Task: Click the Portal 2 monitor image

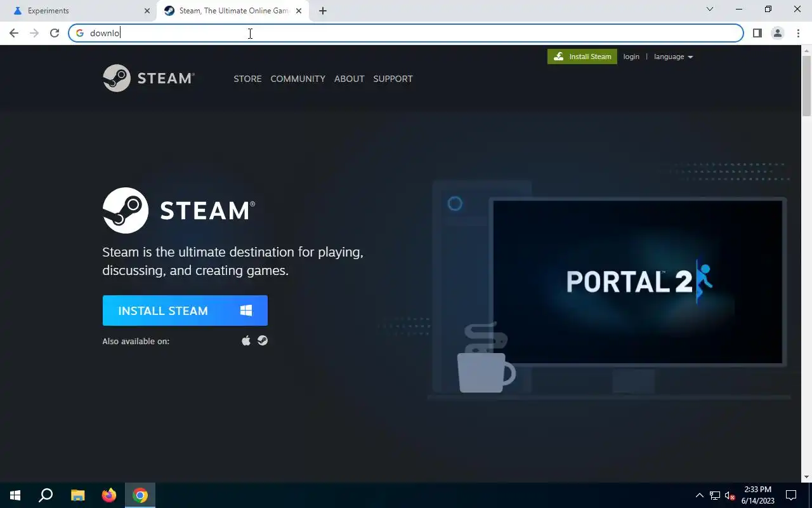Action: 638,281
